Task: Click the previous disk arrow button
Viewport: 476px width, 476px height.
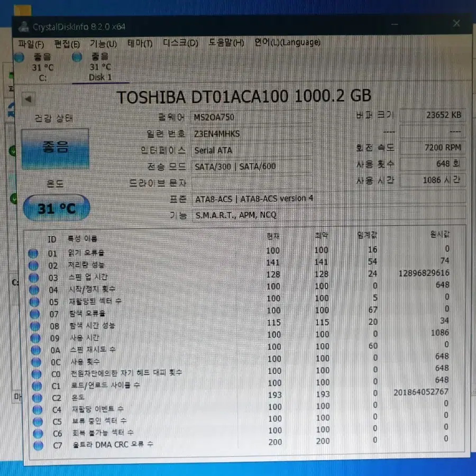Action: click(x=29, y=99)
